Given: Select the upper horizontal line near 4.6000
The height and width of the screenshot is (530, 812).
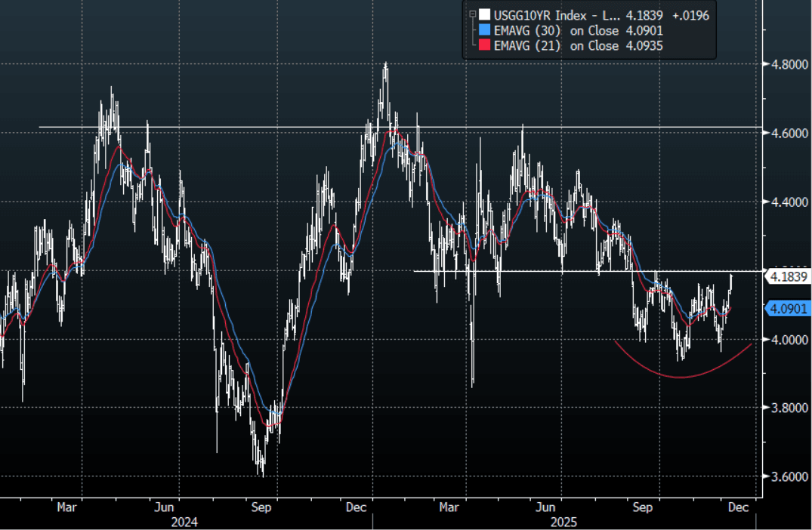Looking at the screenshot, I should point(227,127).
